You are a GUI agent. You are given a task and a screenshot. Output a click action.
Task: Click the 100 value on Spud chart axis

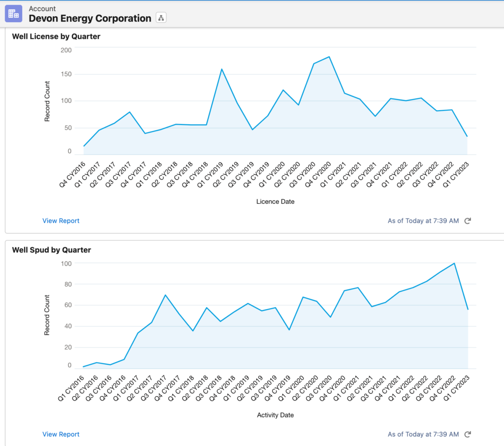click(66, 264)
